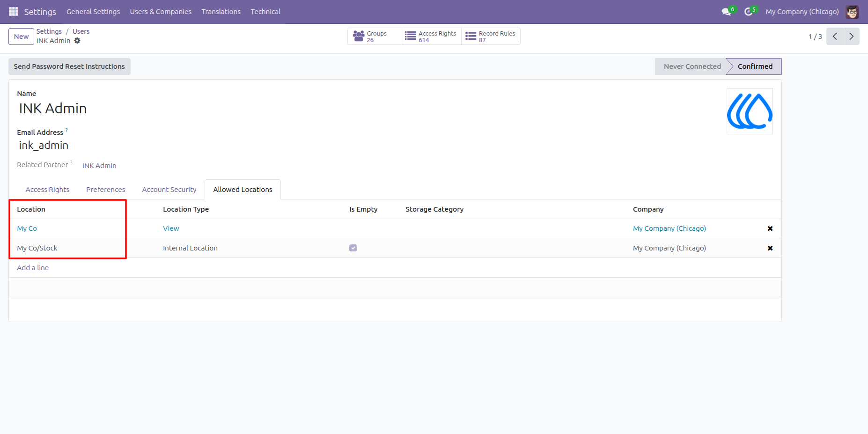
Task: Select the Allowed Locations tab
Action: click(243, 190)
